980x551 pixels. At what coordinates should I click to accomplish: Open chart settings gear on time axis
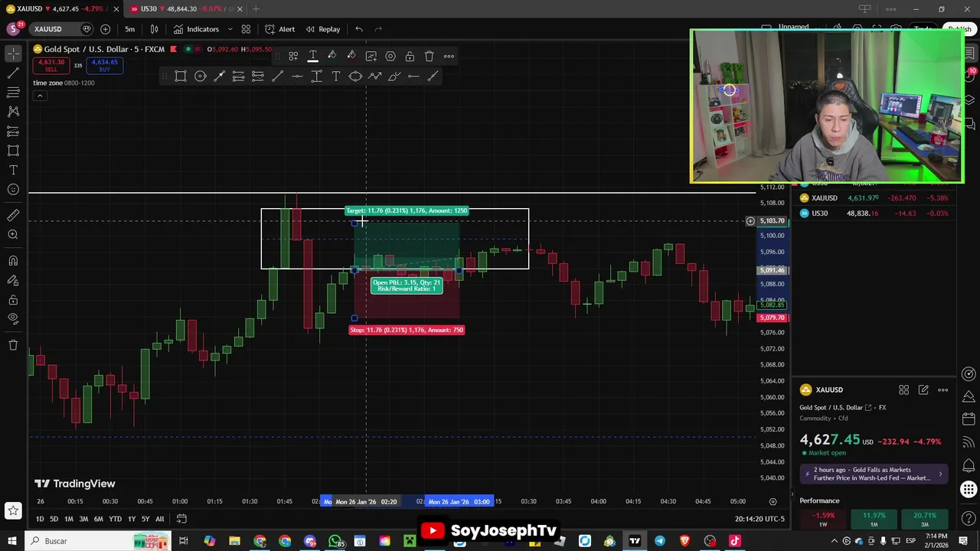coord(773,501)
